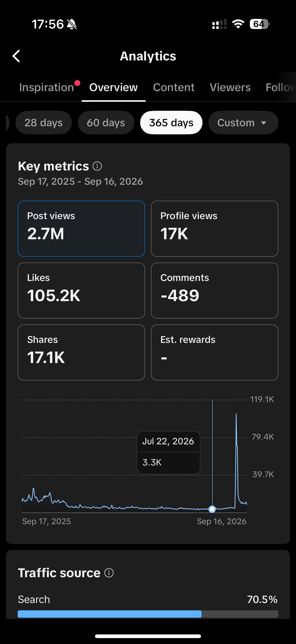Open the Key metrics info icon

(97, 166)
